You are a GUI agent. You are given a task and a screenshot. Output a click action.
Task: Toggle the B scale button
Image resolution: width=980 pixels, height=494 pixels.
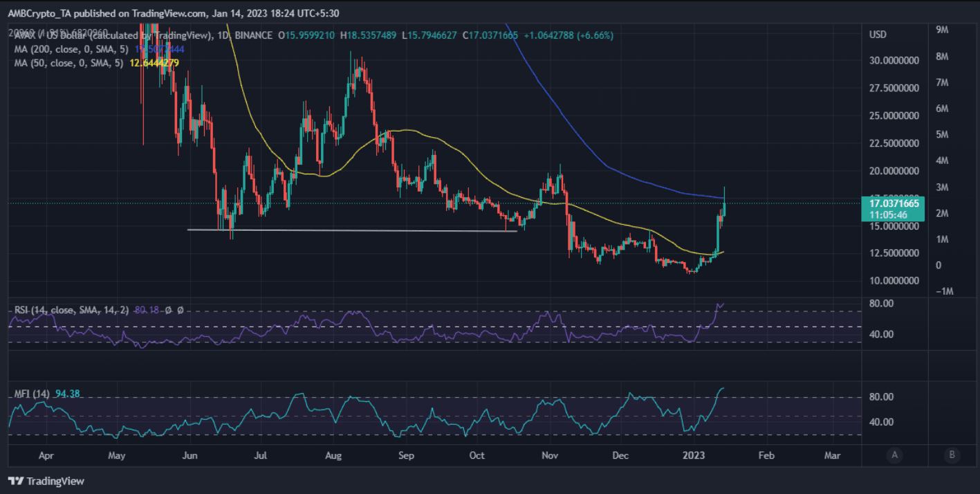(x=952, y=455)
